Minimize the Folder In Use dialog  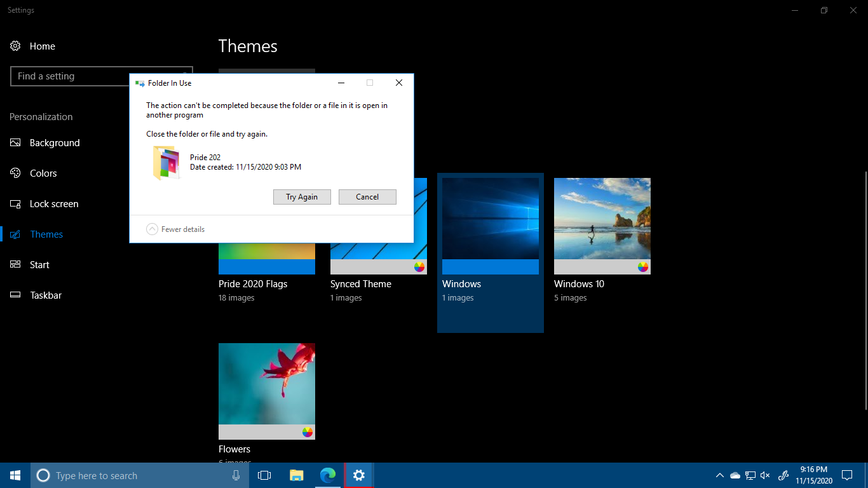point(341,83)
